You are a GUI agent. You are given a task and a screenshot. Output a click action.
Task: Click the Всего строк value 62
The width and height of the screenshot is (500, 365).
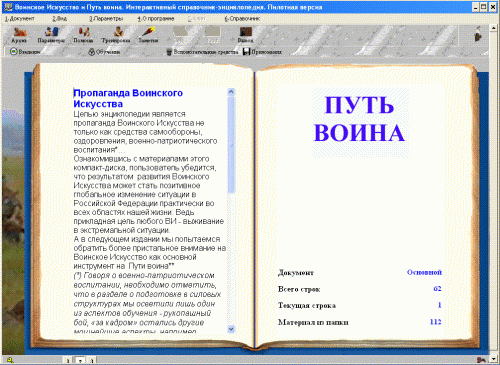pos(437,289)
